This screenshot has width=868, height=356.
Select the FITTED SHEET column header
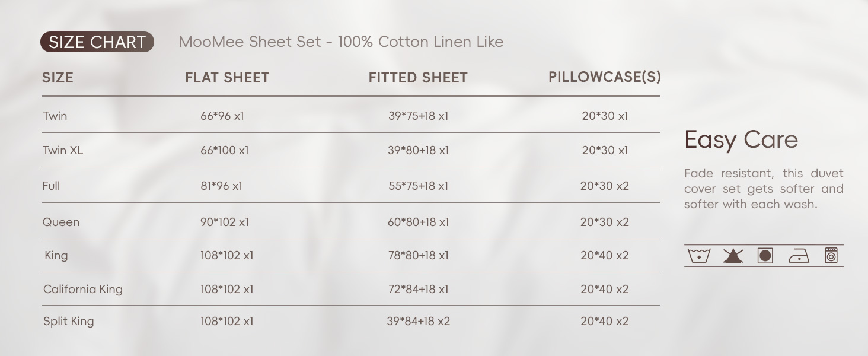tap(418, 78)
